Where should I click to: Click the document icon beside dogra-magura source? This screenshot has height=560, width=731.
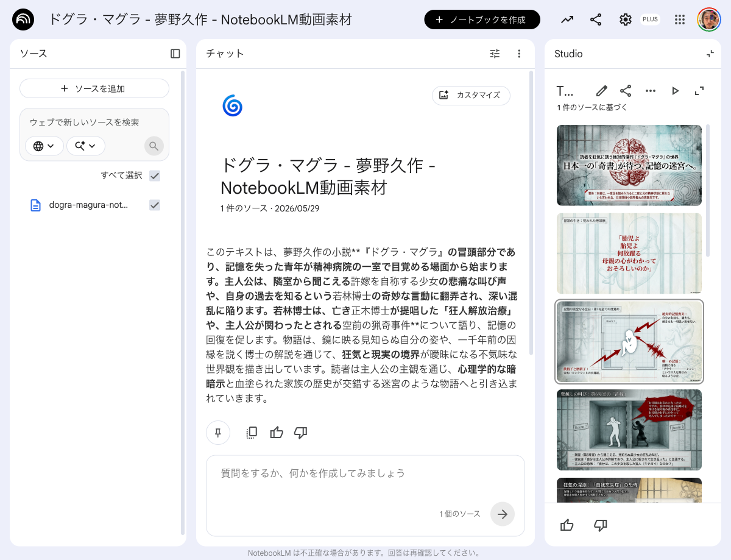36,205
